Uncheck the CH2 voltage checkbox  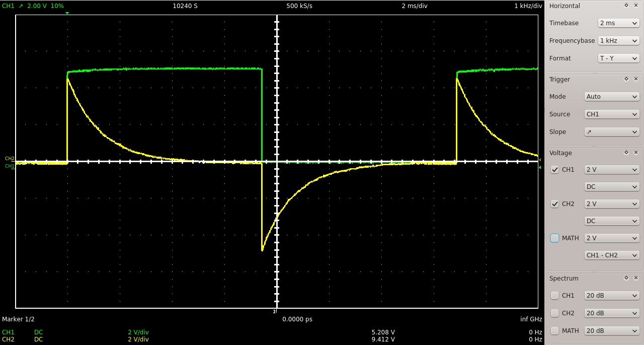pyautogui.click(x=555, y=204)
